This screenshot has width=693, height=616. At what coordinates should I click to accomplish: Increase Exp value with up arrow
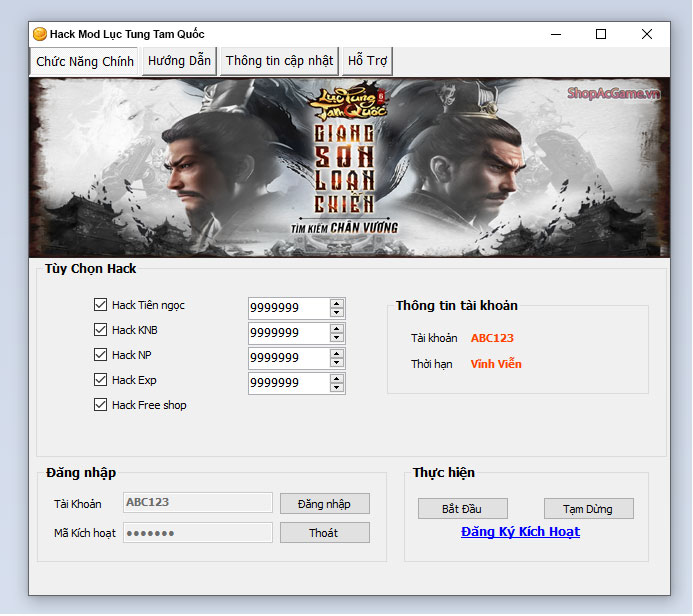tap(337, 379)
